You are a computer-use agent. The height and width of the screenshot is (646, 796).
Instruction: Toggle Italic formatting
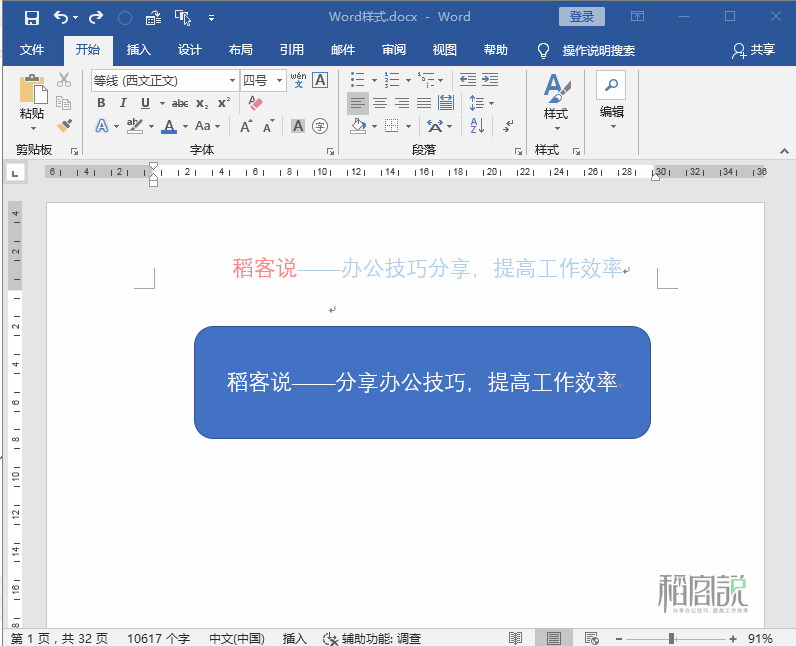tap(123, 103)
